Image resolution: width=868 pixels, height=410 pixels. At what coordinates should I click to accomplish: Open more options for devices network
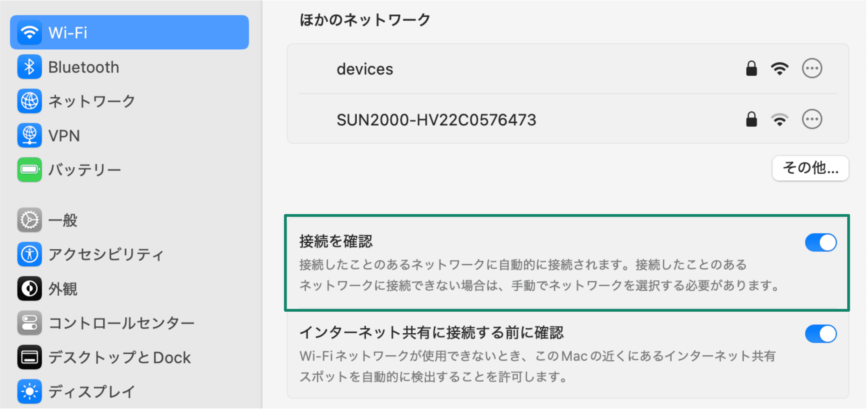[x=812, y=68]
